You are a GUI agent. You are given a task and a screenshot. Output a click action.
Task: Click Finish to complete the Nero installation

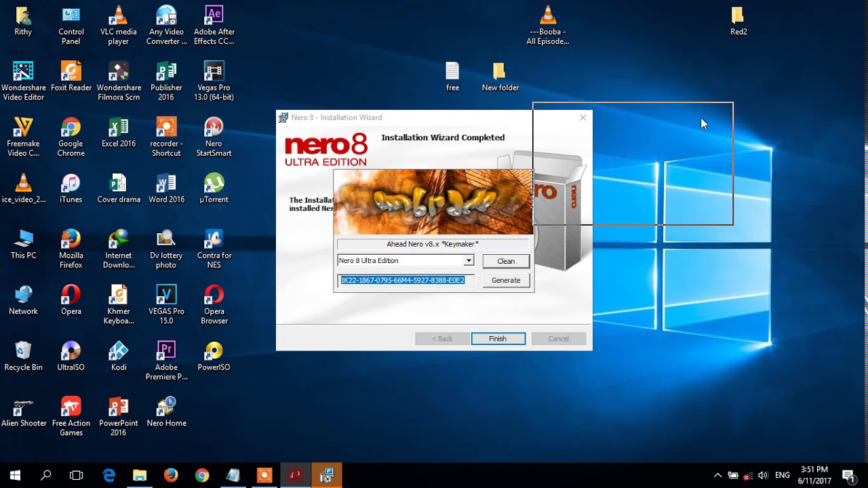tap(498, 338)
